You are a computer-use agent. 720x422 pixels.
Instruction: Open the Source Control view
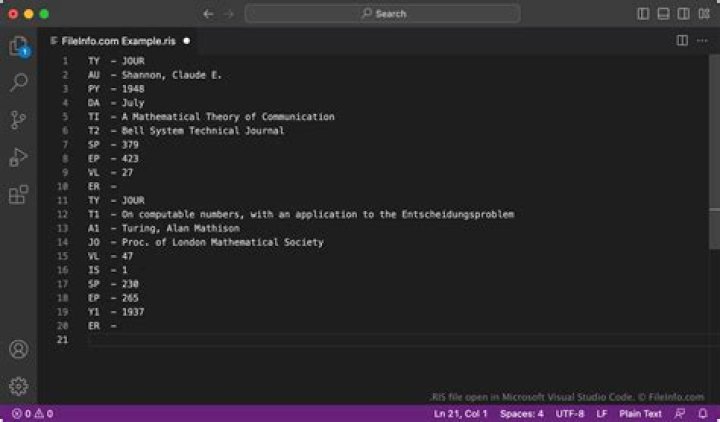(18, 120)
